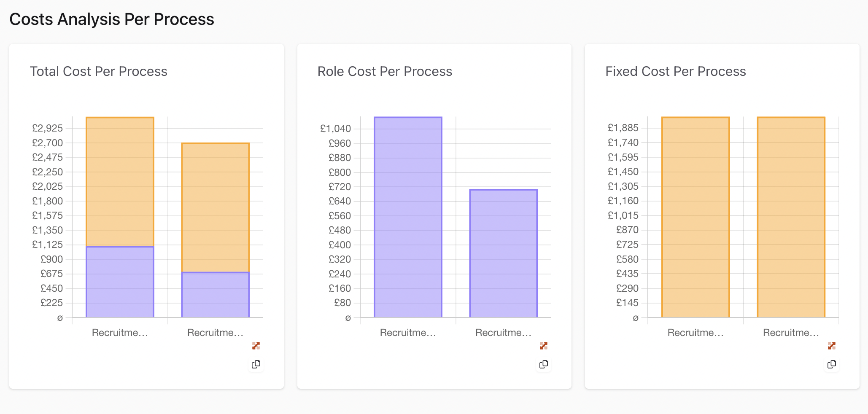Select the shorter purple bar in Role Cost chart
Screen dimensions: 868x414
(x=504, y=253)
